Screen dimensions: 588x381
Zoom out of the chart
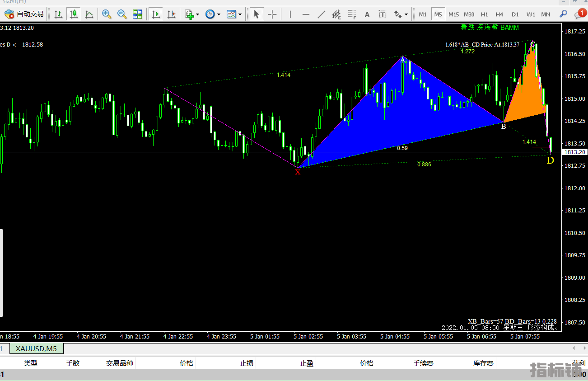coord(122,14)
